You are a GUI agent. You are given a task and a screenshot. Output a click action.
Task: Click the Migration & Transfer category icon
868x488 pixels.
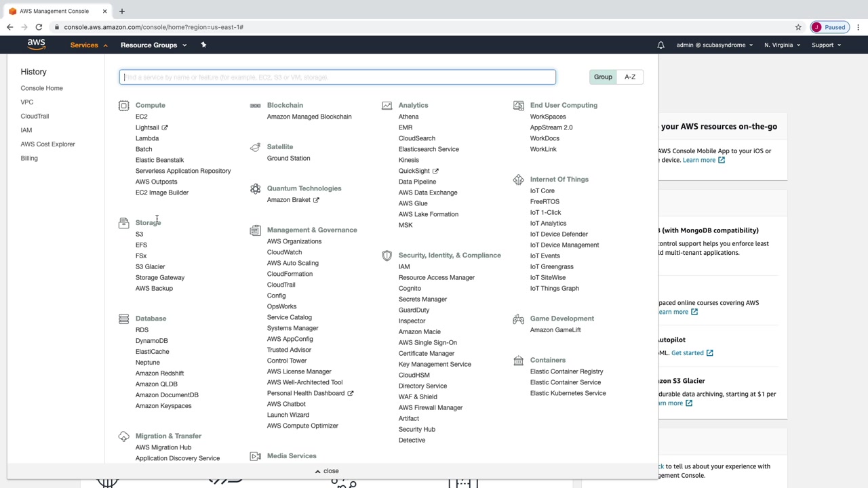coord(123,436)
